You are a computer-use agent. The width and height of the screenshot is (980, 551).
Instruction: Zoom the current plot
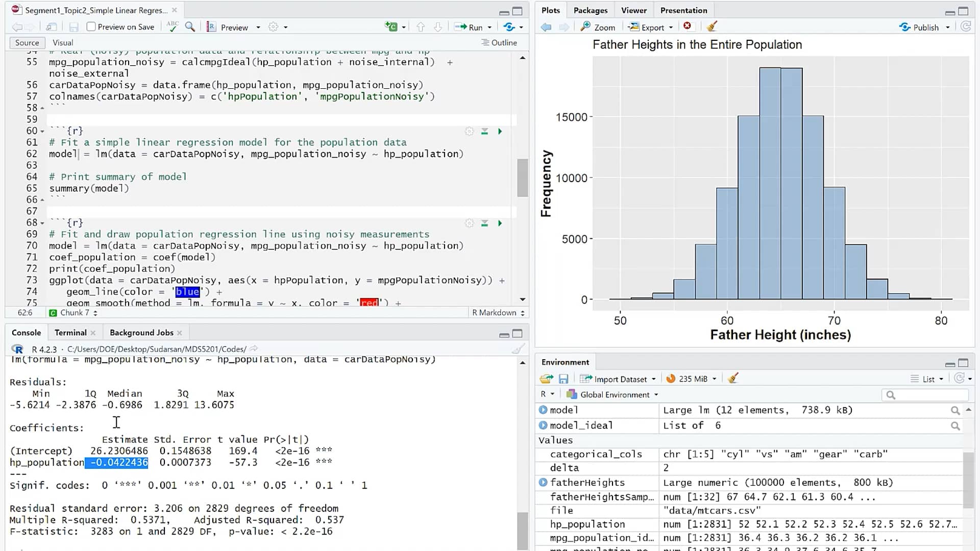click(x=598, y=27)
